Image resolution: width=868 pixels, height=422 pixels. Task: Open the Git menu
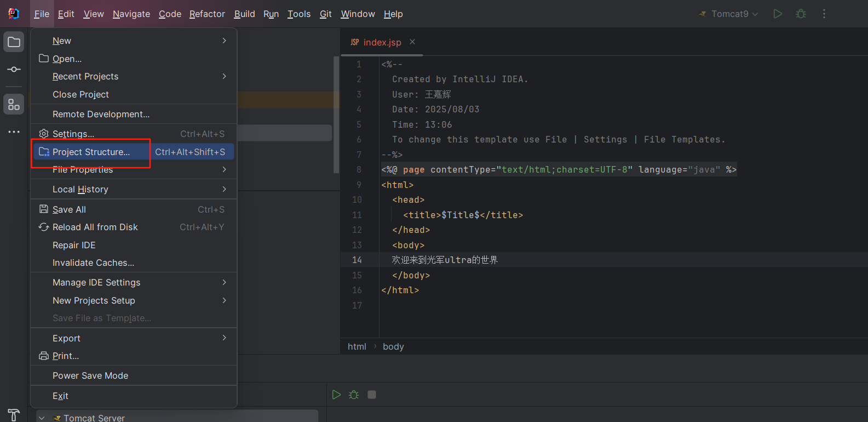326,14
